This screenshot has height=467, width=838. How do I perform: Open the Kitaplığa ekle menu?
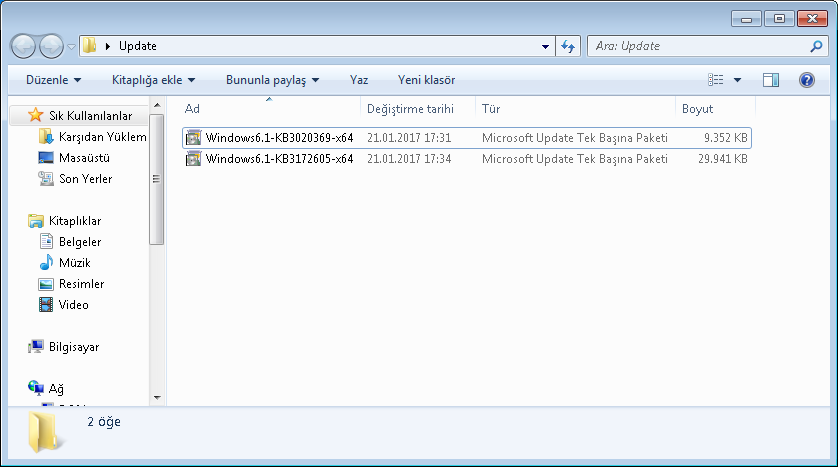153,80
